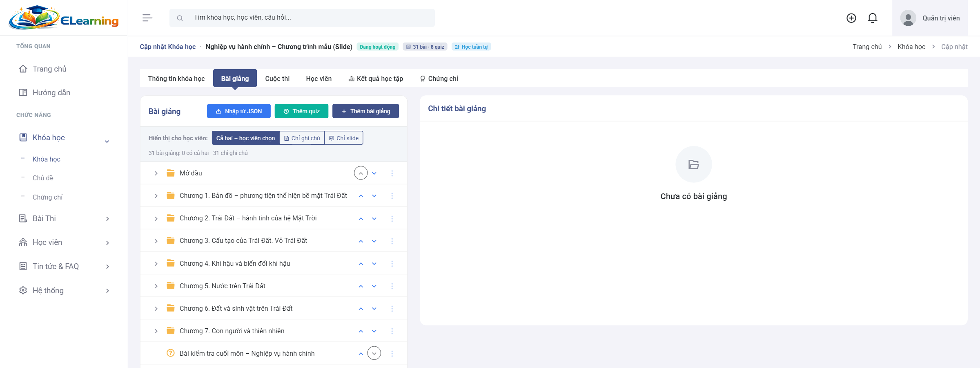The height and width of the screenshot is (368, 980).
Task: Open the three-dot menu for Chương 7
Action: pos(392,331)
